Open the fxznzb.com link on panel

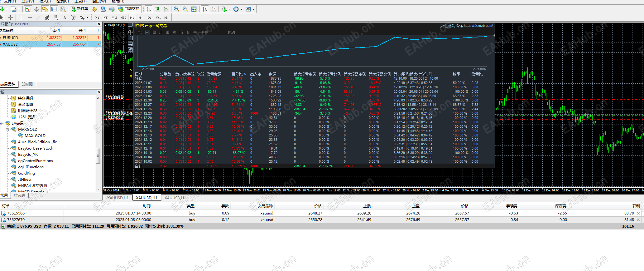click(x=478, y=26)
